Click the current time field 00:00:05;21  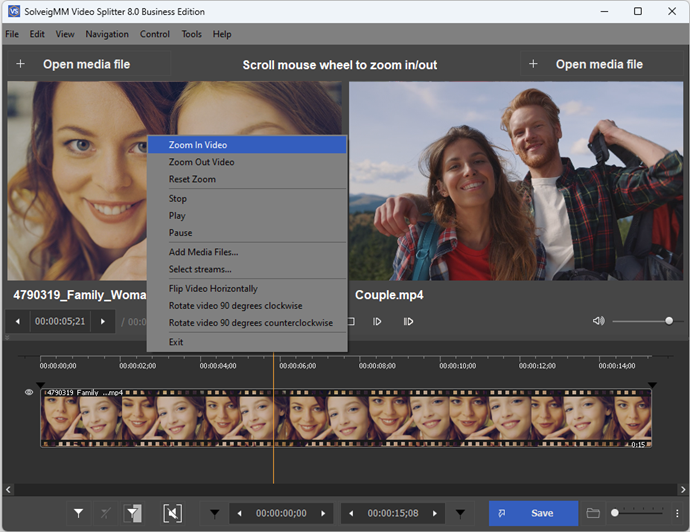(60, 322)
